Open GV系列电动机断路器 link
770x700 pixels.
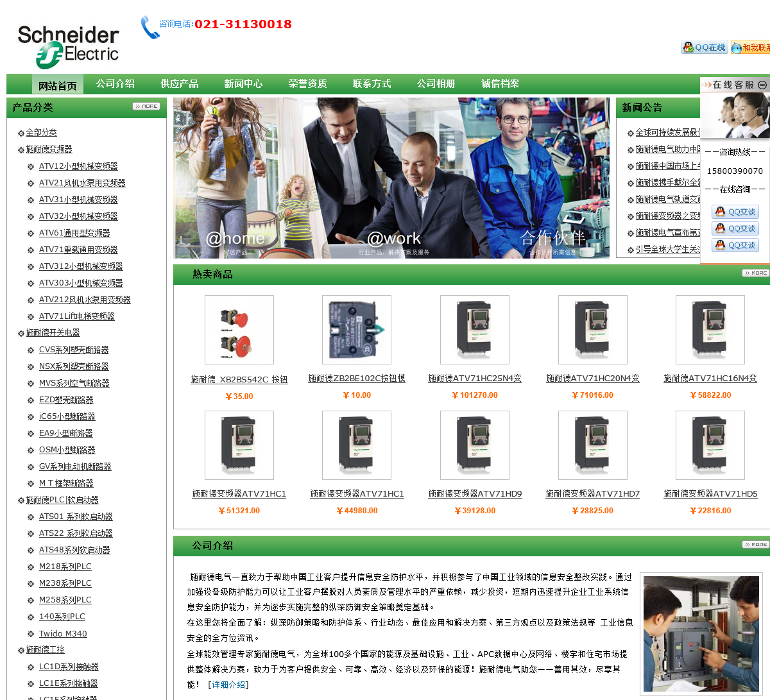(x=75, y=466)
